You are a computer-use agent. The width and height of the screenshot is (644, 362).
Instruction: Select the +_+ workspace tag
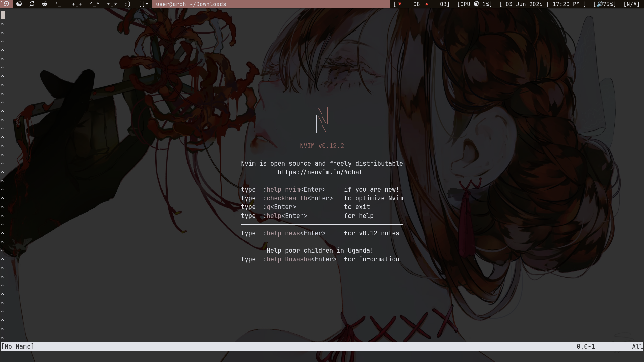coord(77,4)
